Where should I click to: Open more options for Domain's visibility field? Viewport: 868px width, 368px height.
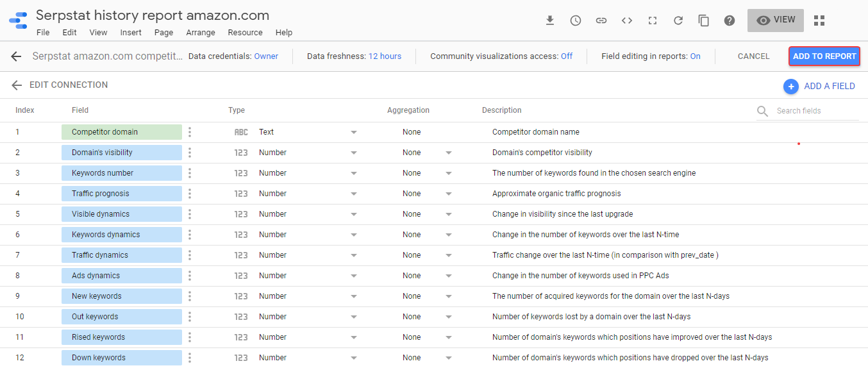(190, 153)
